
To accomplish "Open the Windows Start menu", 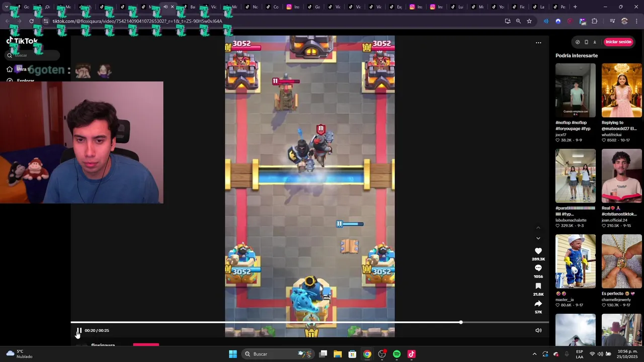I will click(233, 354).
